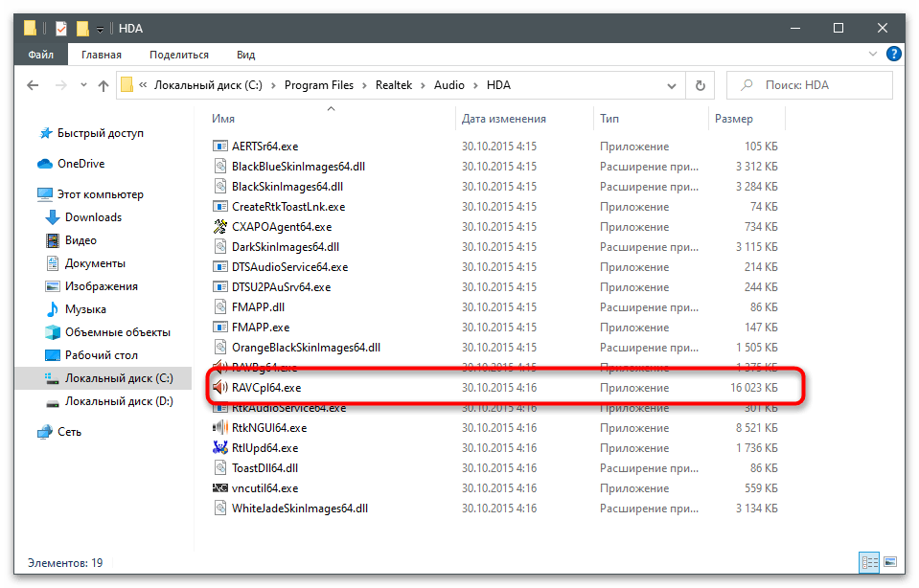Select the FMAPP.dll icon

tap(219, 306)
